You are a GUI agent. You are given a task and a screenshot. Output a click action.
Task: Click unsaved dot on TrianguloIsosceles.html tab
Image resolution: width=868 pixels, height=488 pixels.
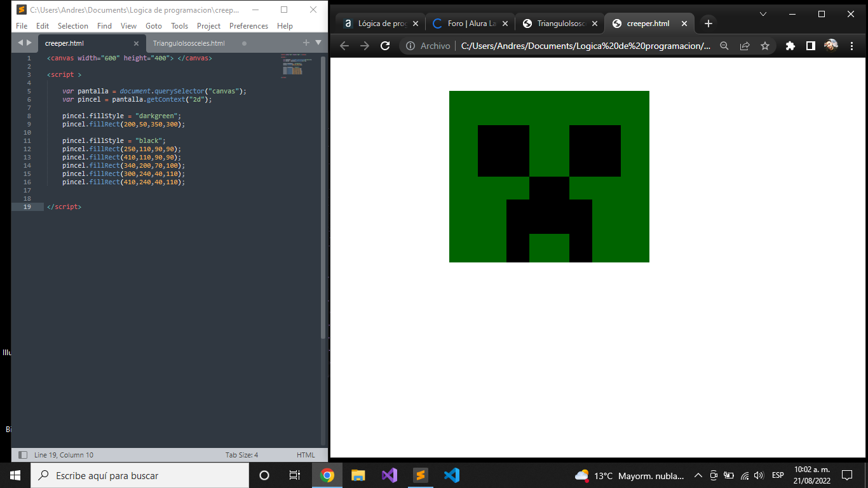tap(244, 43)
